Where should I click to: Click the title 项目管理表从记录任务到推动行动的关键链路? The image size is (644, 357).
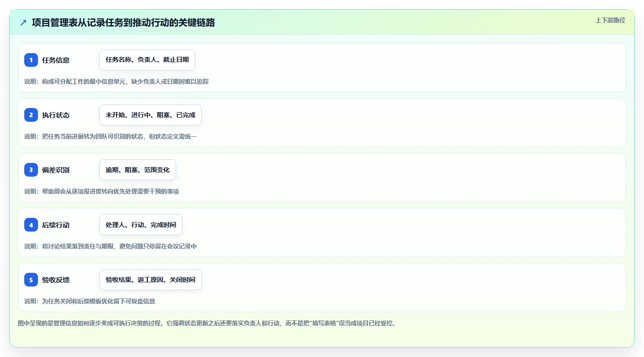[123, 22]
